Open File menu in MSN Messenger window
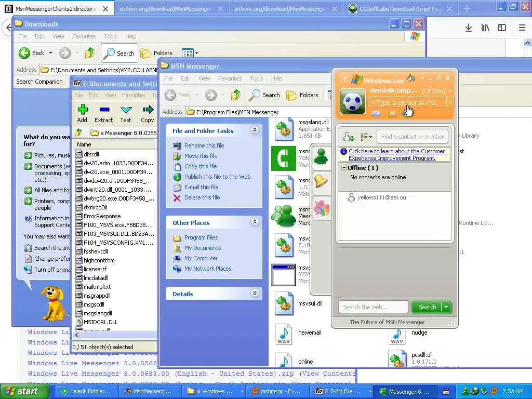Screen dimensions: 532x399 click(169, 78)
